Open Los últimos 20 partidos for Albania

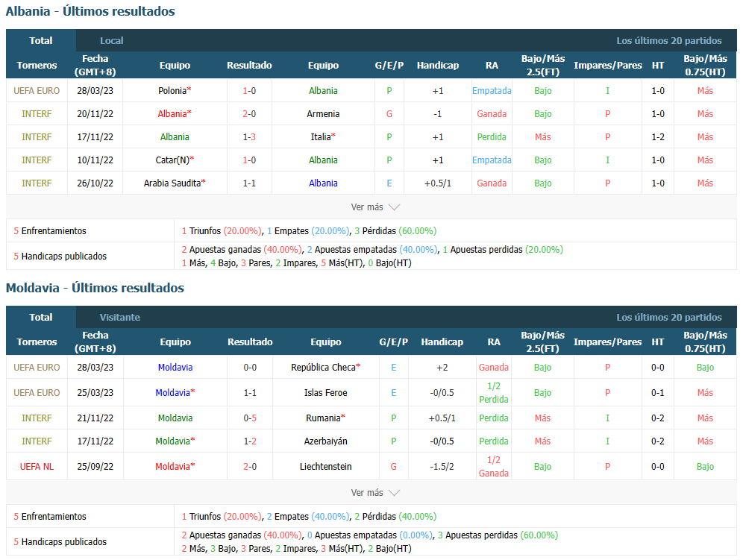tap(669, 41)
